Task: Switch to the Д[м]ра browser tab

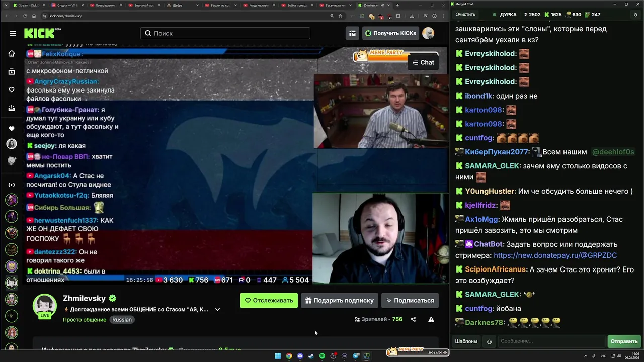Action: tap(182, 5)
